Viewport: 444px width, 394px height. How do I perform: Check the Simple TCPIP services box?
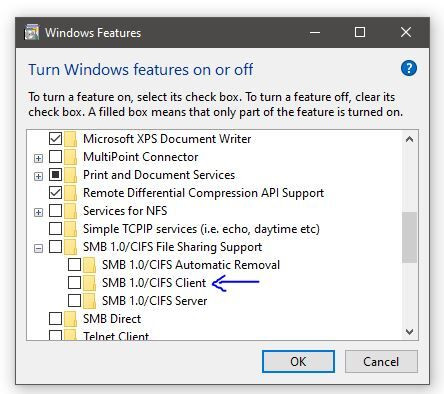click(x=55, y=228)
